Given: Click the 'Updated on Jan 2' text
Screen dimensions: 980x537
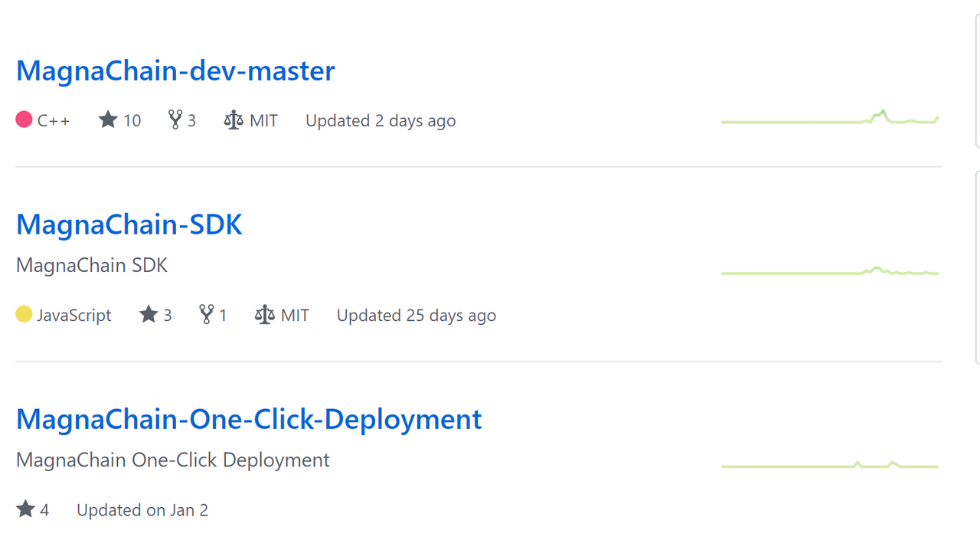Looking at the screenshot, I should [142, 509].
